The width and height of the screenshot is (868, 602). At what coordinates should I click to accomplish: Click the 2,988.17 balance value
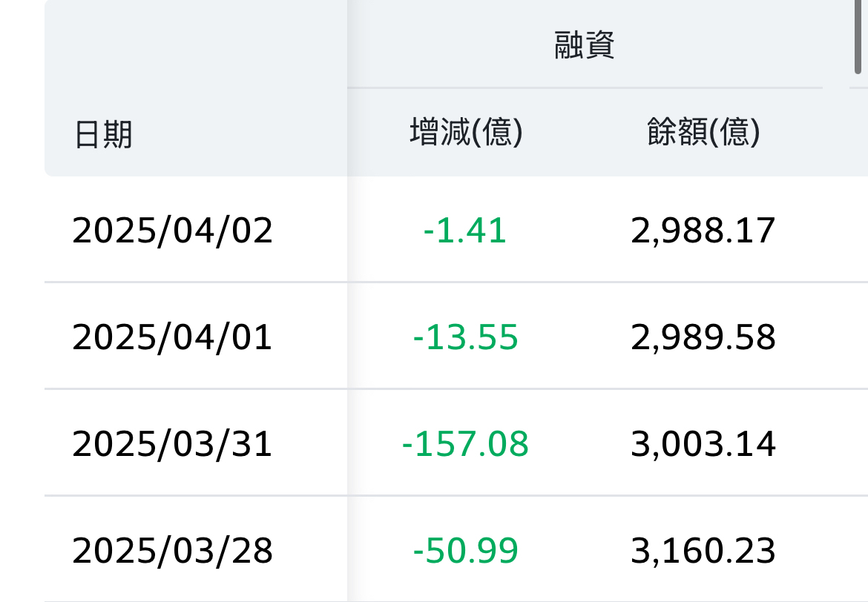point(703,231)
